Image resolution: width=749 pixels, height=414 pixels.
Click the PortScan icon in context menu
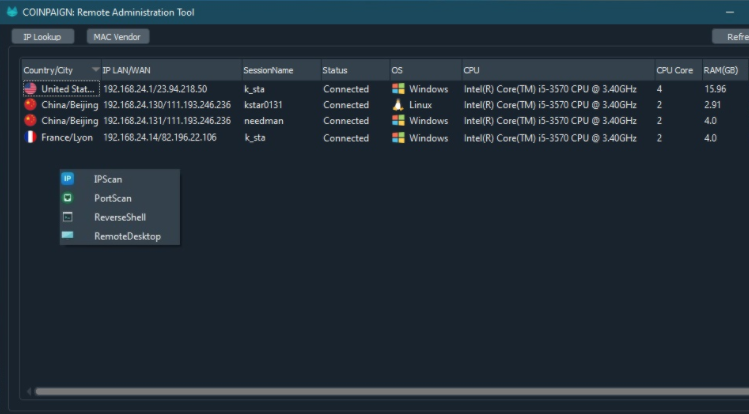(68, 198)
